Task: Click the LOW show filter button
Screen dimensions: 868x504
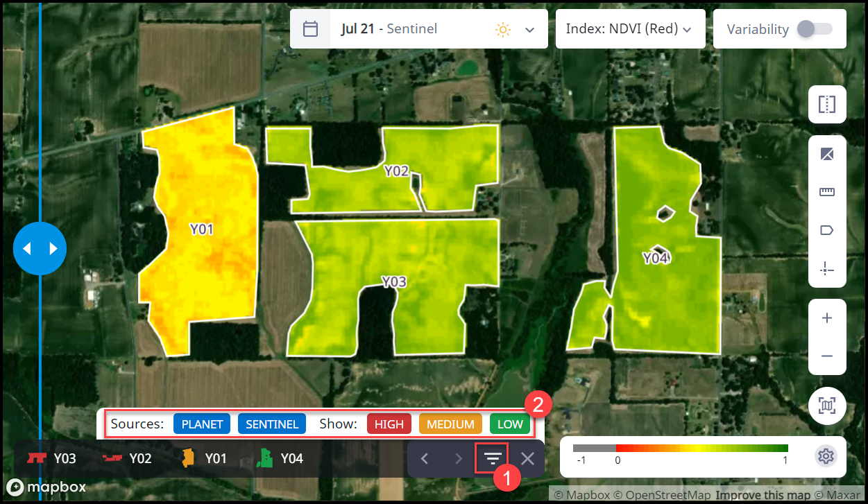Action: pos(510,424)
